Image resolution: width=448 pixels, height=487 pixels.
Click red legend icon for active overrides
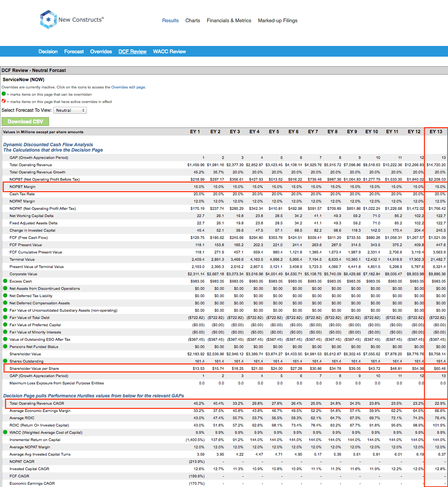coord(4,101)
